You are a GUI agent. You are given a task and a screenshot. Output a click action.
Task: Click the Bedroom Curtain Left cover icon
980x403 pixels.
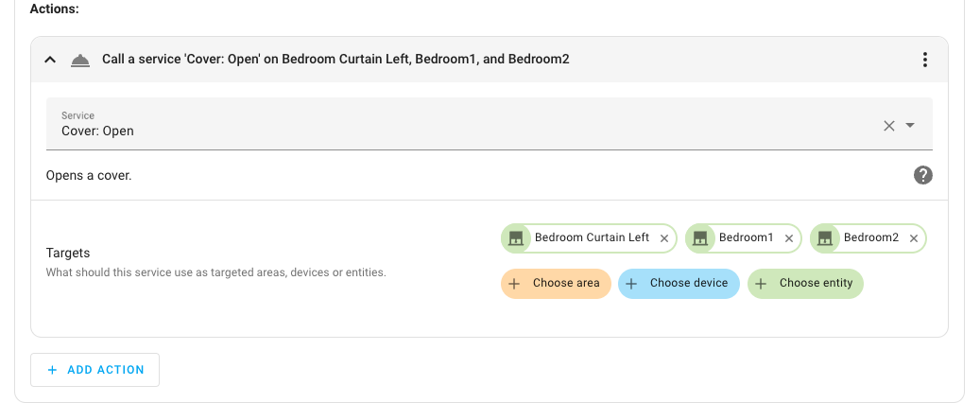pyautogui.click(x=516, y=238)
